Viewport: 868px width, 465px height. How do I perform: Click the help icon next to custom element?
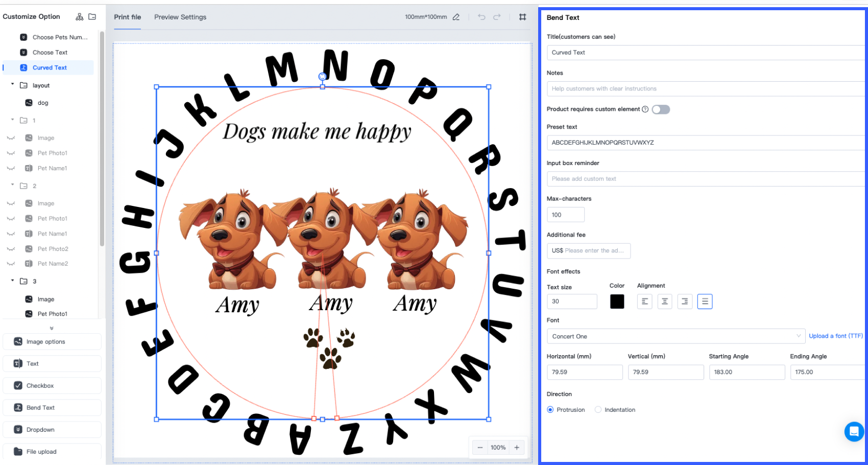[645, 109]
